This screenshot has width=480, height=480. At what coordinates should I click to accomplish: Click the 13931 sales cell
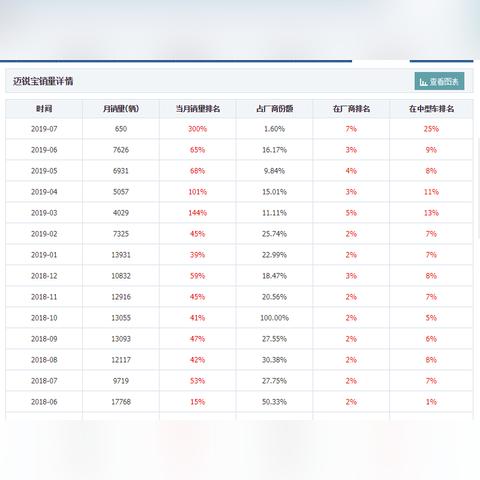click(121, 255)
